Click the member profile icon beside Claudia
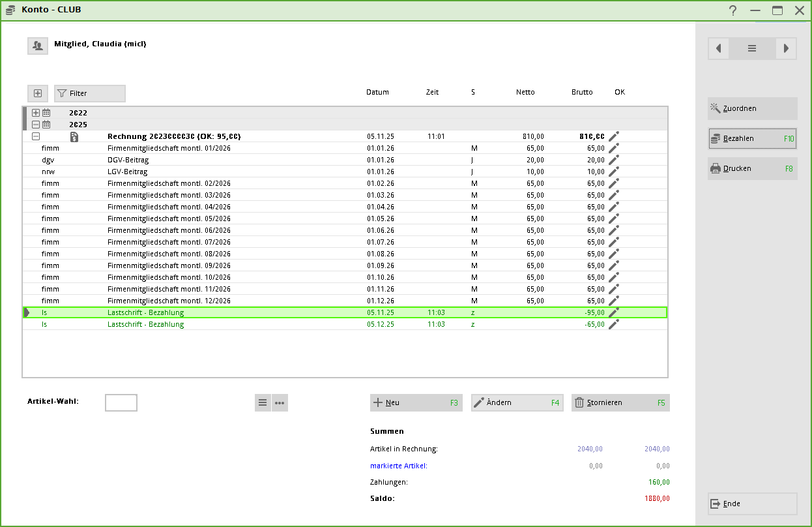812x527 pixels. tap(38, 46)
